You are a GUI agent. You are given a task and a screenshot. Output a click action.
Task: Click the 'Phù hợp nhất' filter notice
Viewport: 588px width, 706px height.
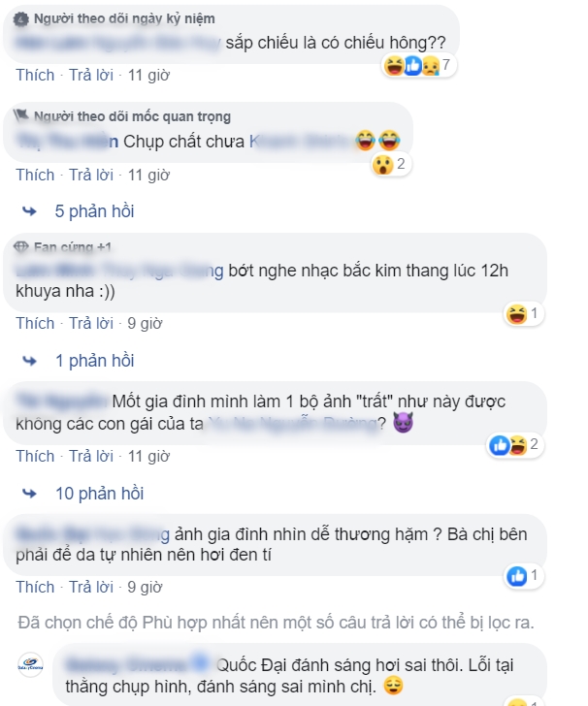[276, 623]
